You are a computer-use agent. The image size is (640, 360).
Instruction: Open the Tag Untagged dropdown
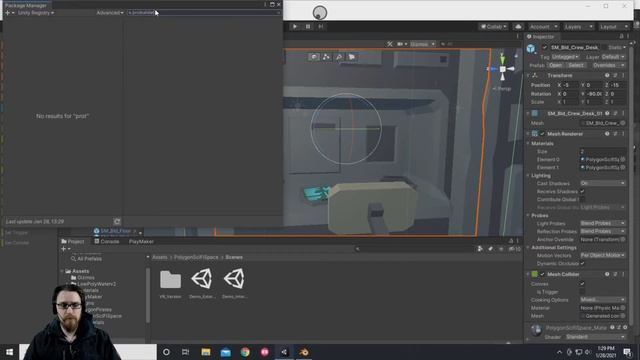point(565,57)
